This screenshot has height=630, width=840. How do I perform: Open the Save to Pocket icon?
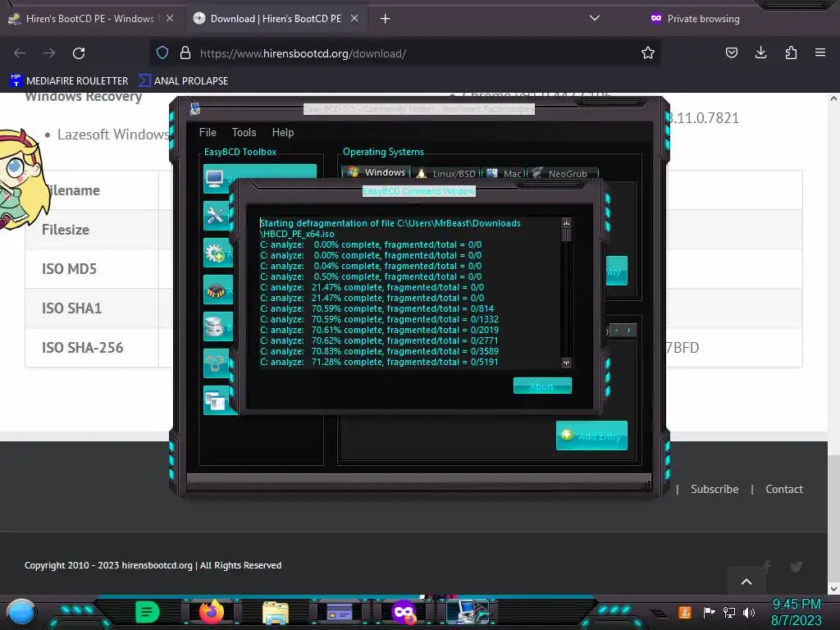[731, 52]
